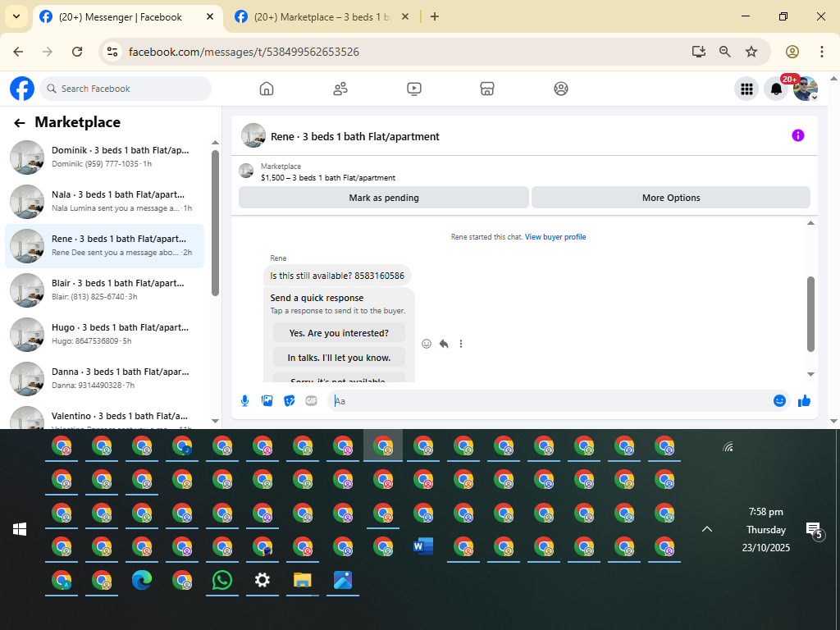This screenshot has width=840, height=630.
Task: Open emoji picker in message box
Action: point(779,400)
